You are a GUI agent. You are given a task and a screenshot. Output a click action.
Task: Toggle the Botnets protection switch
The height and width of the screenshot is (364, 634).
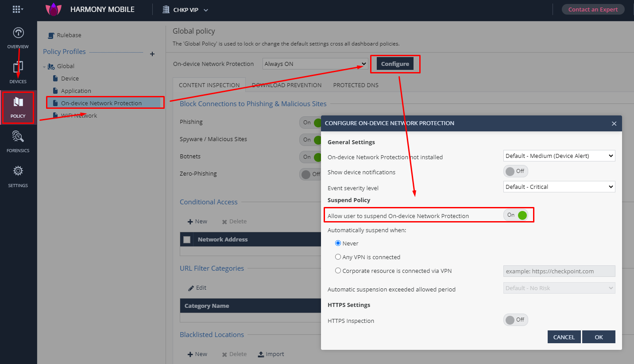pyautogui.click(x=310, y=157)
